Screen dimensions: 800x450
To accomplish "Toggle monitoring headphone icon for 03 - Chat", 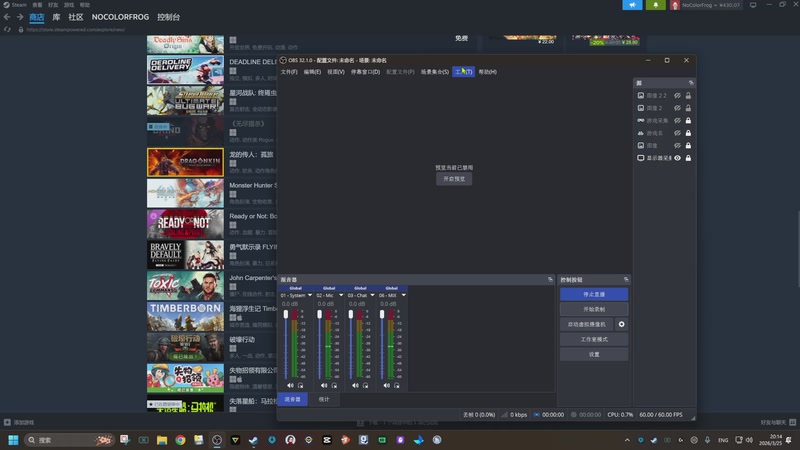I will [x=365, y=386].
